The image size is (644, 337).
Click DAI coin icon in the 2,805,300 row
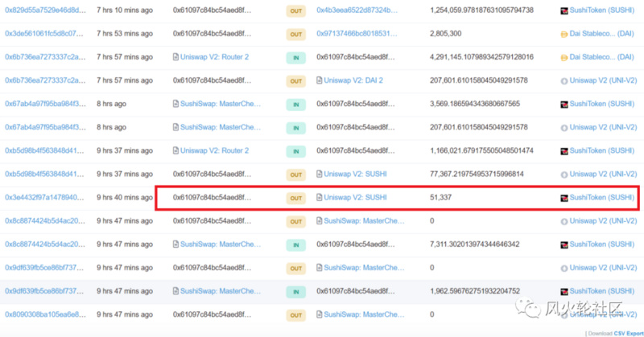(564, 35)
